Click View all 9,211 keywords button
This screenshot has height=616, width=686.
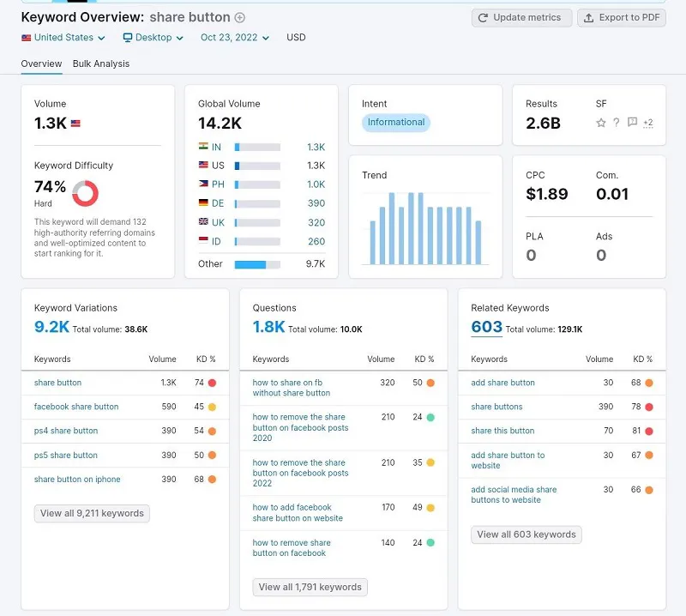click(x=93, y=514)
